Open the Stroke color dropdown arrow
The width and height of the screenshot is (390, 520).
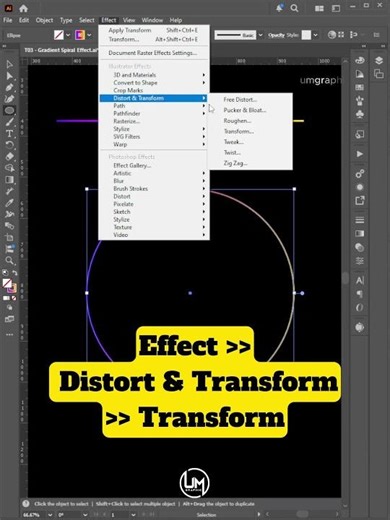[x=89, y=35]
